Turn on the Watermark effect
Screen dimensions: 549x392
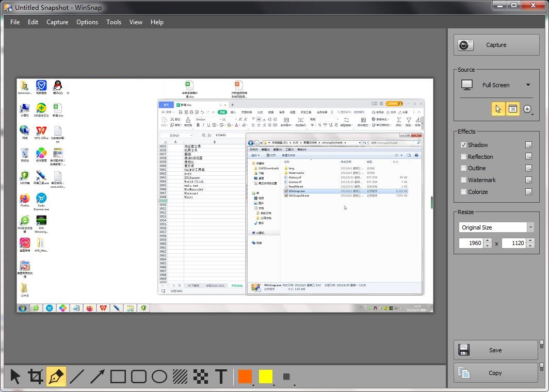[x=463, y=180]
